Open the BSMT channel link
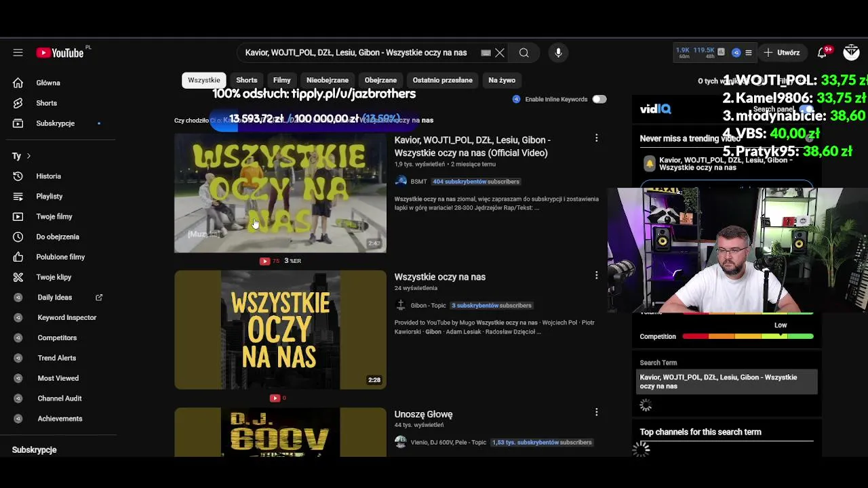The image size is (868, 488). point(418,182)
